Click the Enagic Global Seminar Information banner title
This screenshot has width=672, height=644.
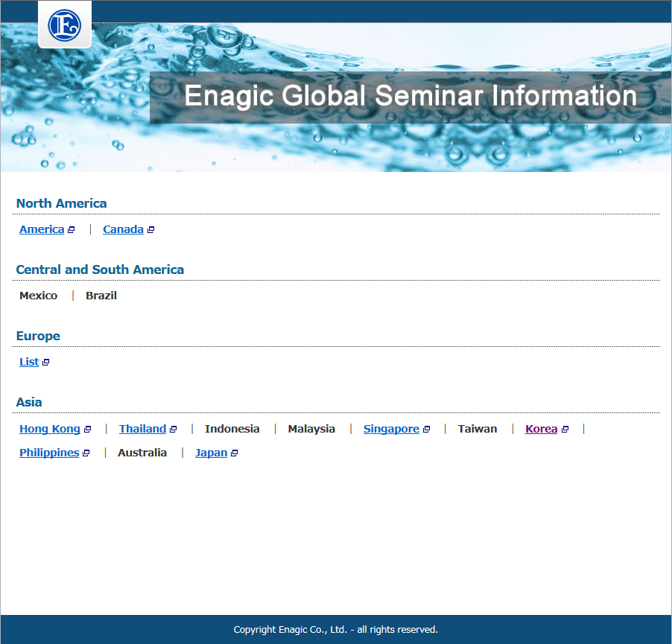[x=411, y=96]
